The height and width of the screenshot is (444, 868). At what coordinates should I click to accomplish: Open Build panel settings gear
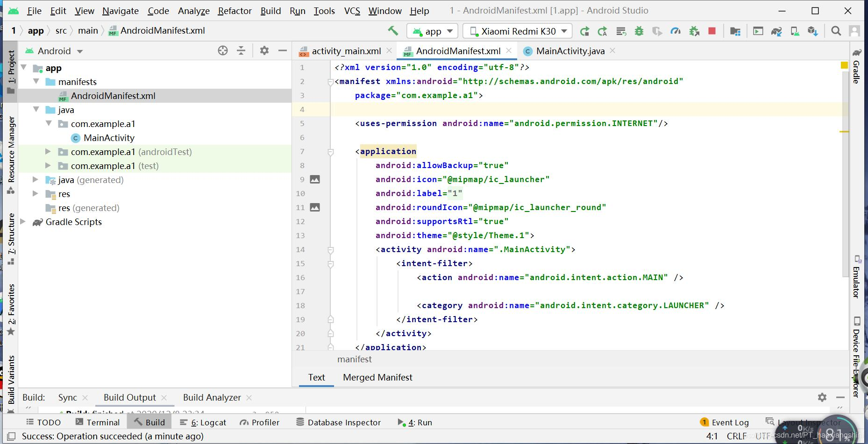[x=822, y=397]
